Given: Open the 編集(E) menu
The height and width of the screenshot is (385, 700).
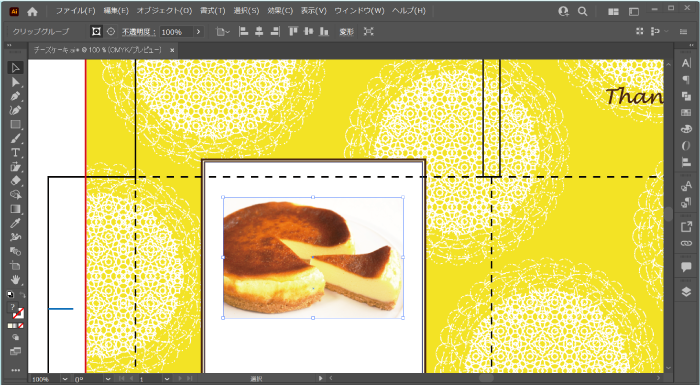Looking at the screenshot, I should click(116, 11).
